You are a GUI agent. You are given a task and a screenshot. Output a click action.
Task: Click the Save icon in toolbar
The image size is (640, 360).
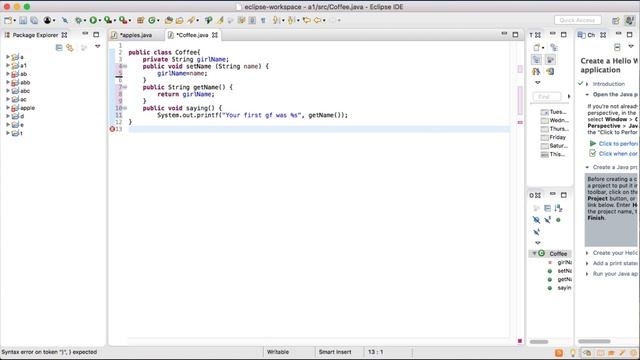pos(23,20)
